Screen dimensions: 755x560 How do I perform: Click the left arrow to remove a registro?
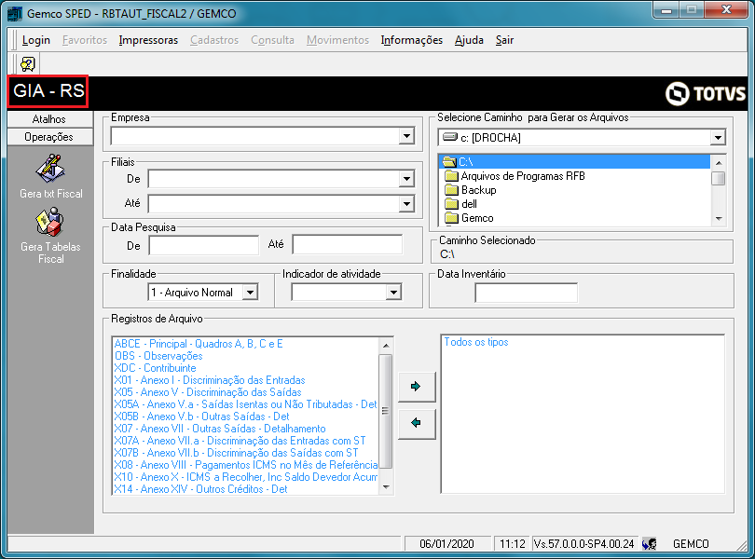417,423
